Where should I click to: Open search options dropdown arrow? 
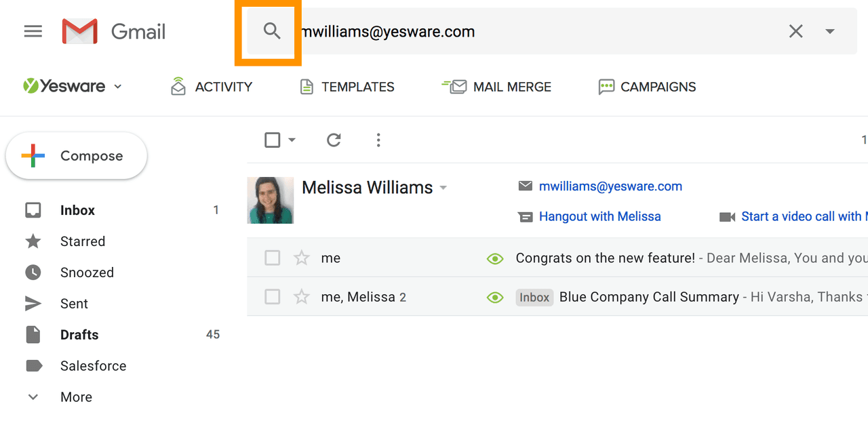point(830,31)
